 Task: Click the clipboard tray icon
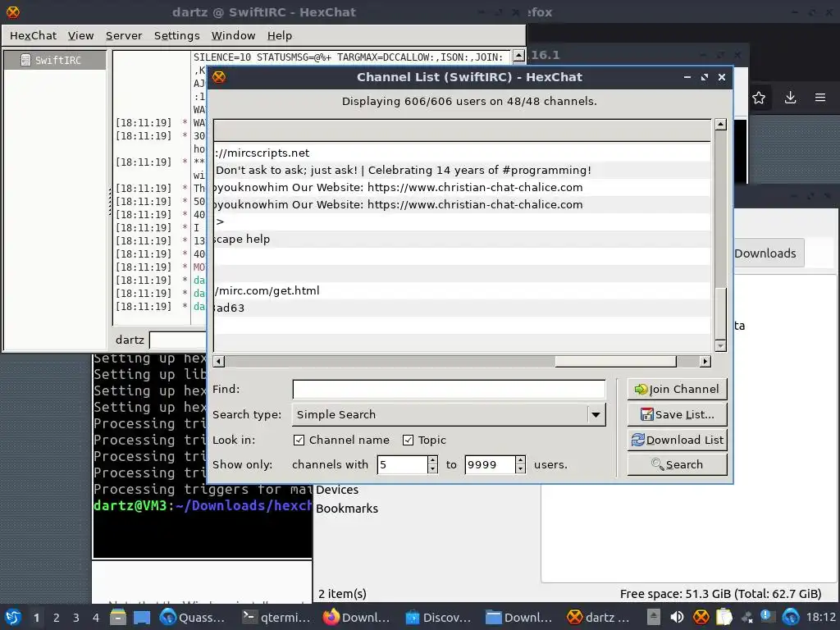724,617
